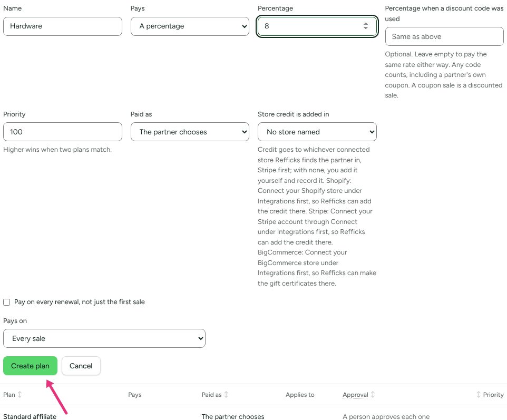Sort table by Approval column
507x420 pixels.
tap(358, 395)
